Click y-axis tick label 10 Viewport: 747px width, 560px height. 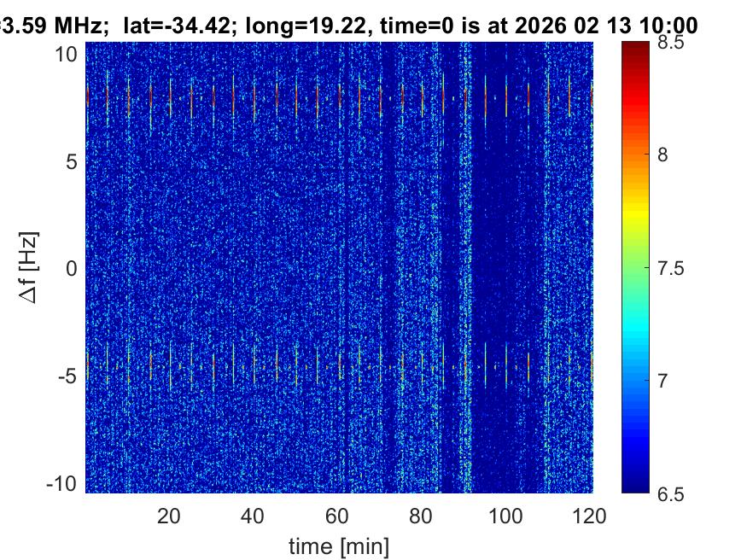click(68, 54)
